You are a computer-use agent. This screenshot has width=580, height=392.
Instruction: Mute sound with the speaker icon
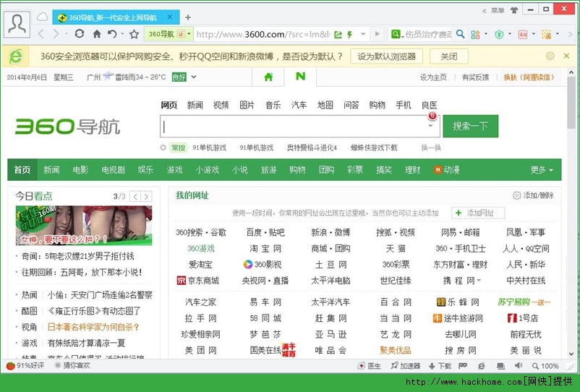(519, 366)
